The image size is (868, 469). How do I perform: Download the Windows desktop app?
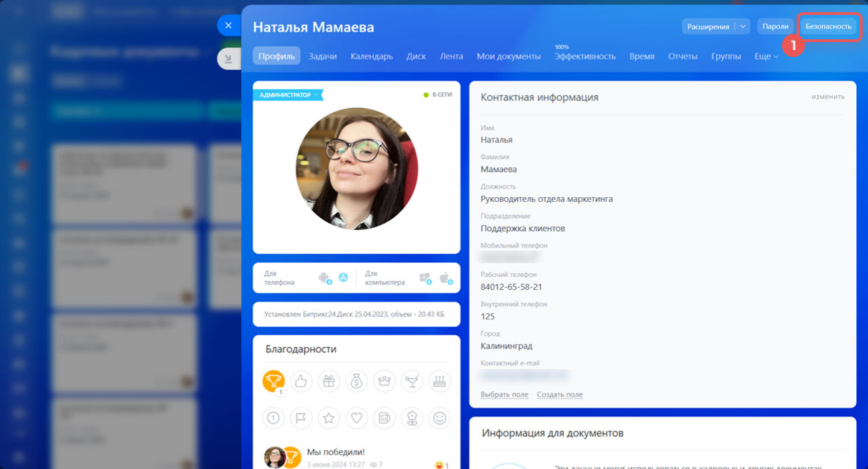click(x=427, y=278)
